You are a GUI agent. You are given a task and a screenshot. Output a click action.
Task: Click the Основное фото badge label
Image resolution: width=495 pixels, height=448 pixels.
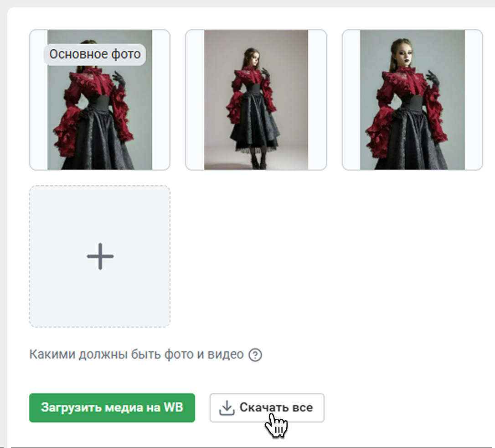(95, 54)
